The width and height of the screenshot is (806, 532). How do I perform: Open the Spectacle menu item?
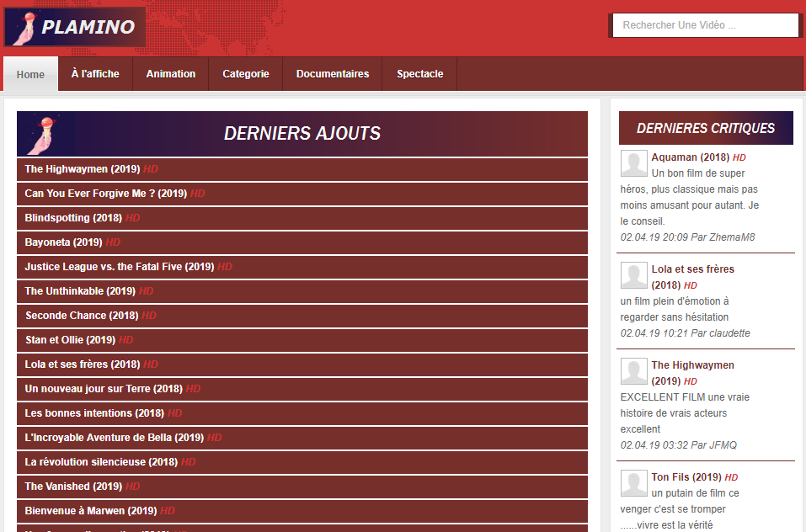coord(420,74)
